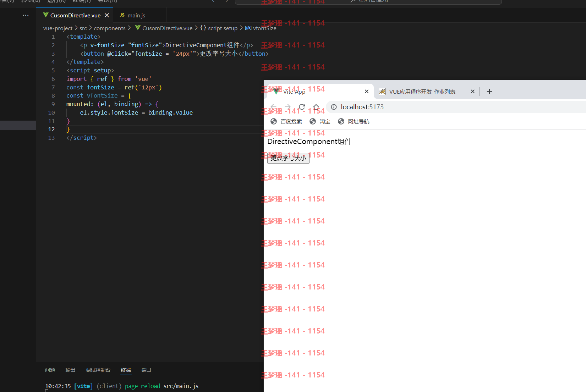Go to the browser home page

point(316,107)
